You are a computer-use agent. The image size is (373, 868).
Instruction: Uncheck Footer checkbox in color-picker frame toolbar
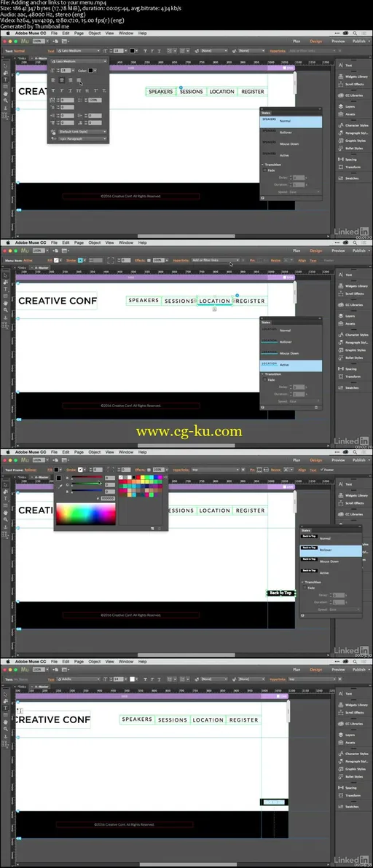tap(321, 470)
